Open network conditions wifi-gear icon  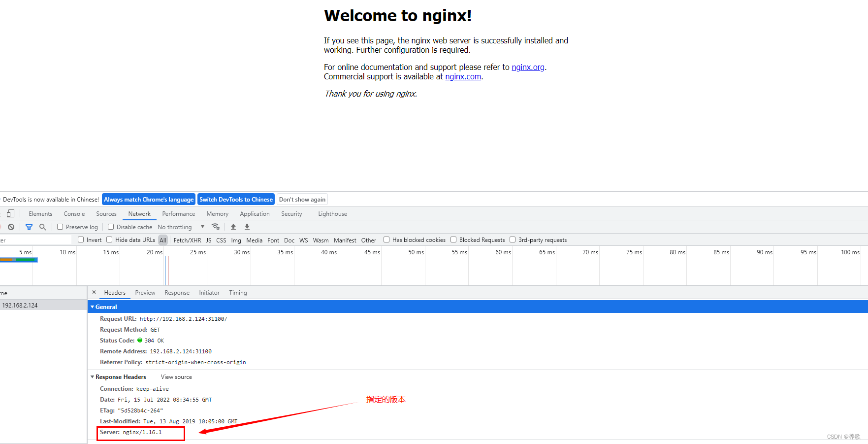click(216, 227)
